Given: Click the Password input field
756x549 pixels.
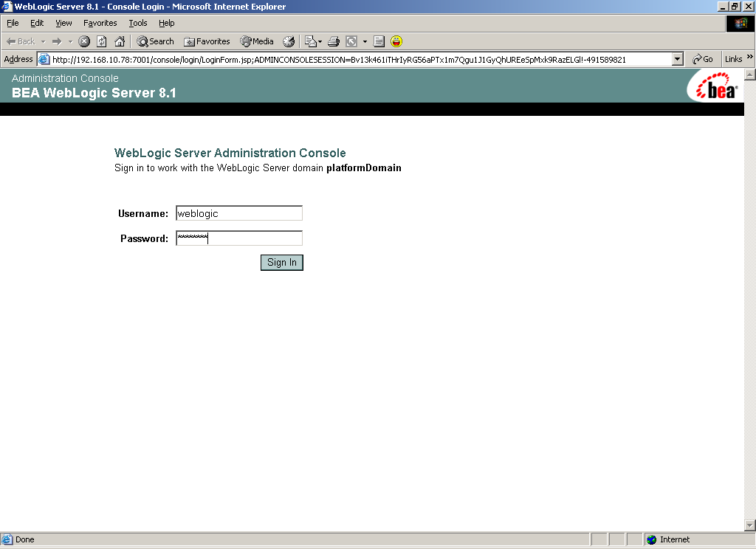Looking at the screenshot, I should click(239, 238).
